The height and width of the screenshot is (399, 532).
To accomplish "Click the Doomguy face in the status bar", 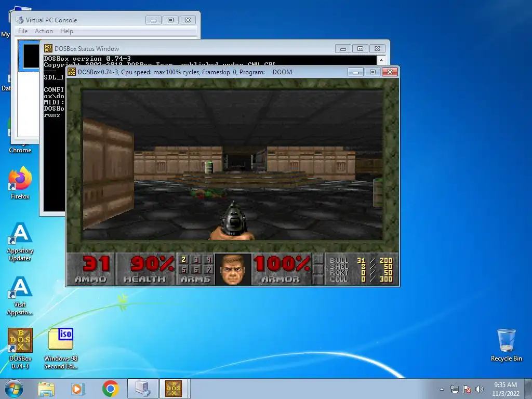I will click(x=233, y=270).
